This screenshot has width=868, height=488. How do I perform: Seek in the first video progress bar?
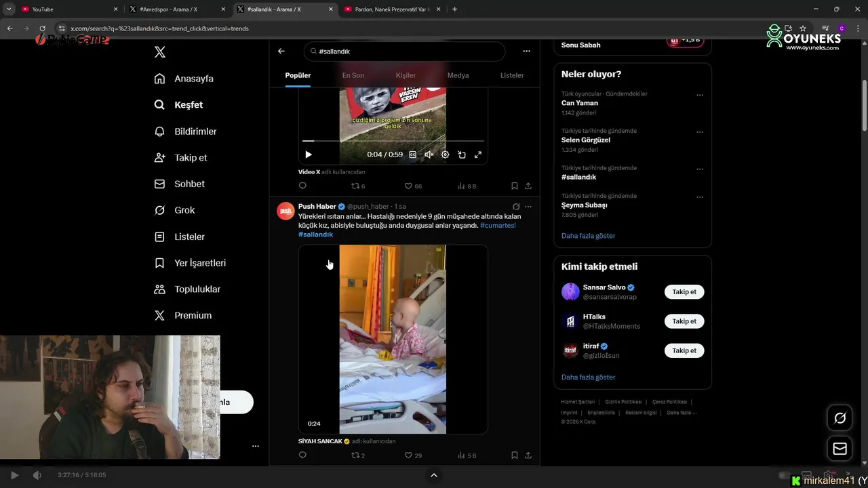pyautogui.click(x=393, y=141)
